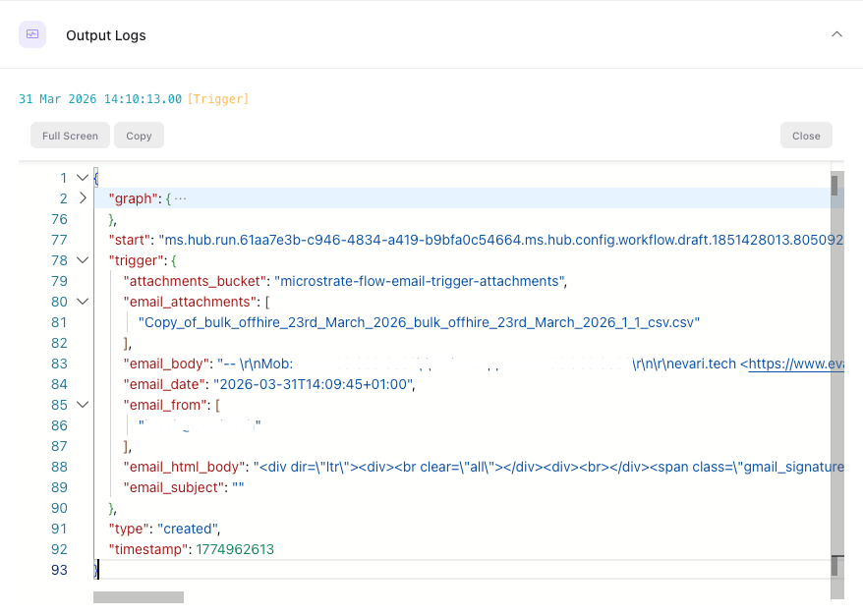Collapse the "email_from" array on line 85
The width and height of the screenshot is (863, 616).
83,405
